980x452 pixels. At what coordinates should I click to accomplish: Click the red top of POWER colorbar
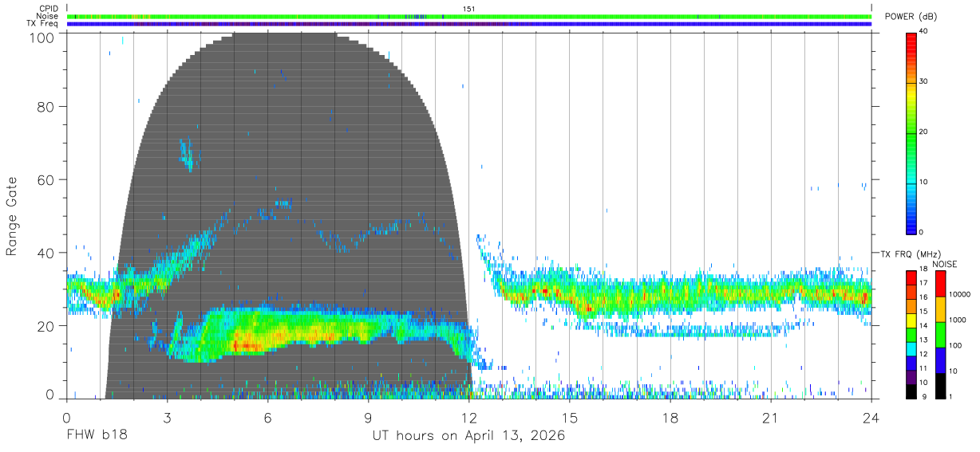click(x=911, y=44)
